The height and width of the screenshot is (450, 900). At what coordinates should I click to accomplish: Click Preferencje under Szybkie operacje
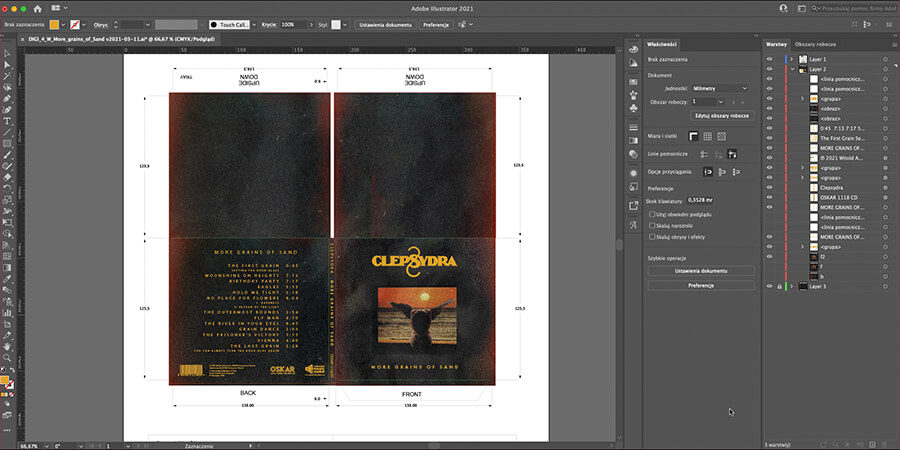point(701,285)
